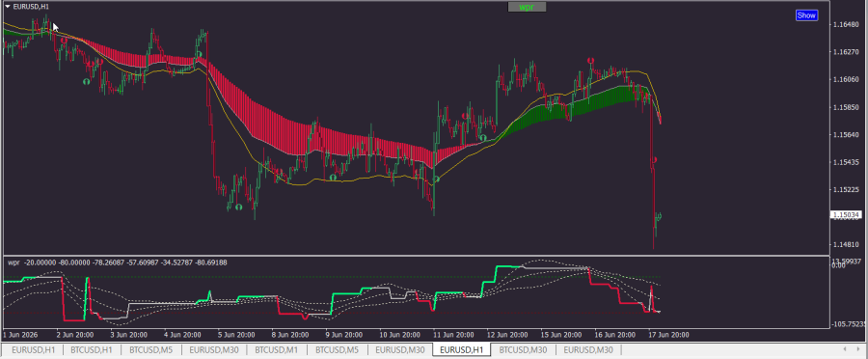Click the 1.16270 price axis label
This screenshot has height=359, width=868.
click(846, 52)
